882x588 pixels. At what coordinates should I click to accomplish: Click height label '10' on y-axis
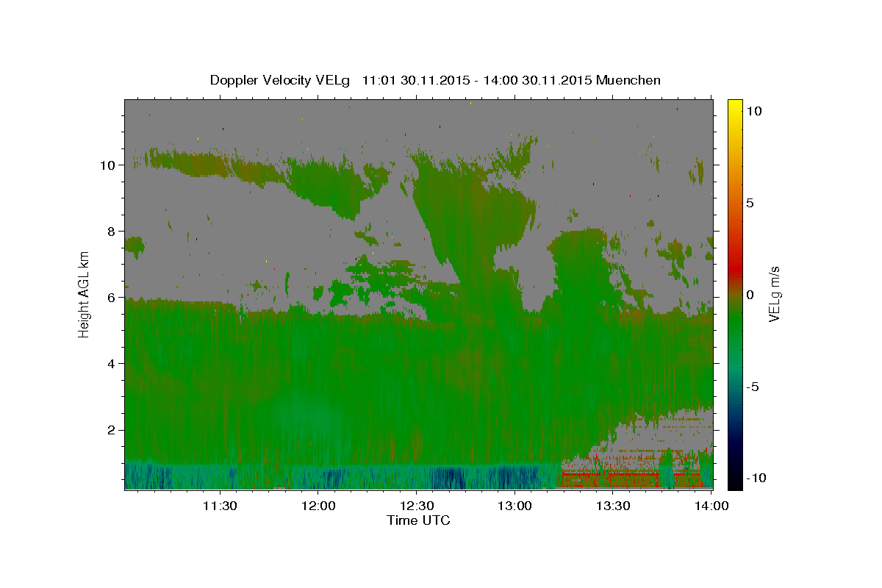[108, 165]
